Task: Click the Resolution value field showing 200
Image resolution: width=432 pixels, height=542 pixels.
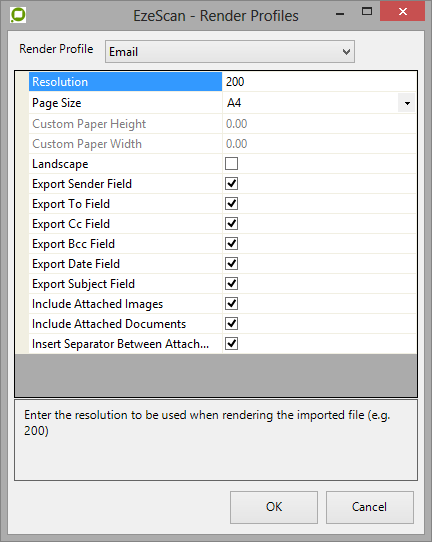Action: click(319, 82)
